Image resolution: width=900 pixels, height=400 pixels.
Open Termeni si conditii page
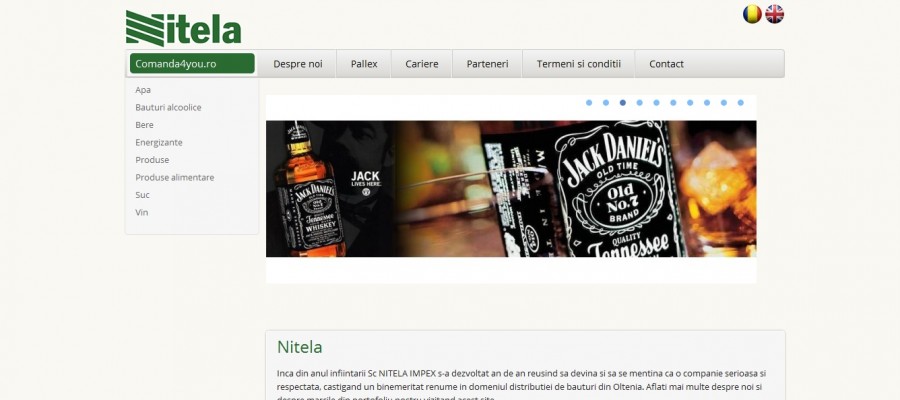click(x=579, y=64)
